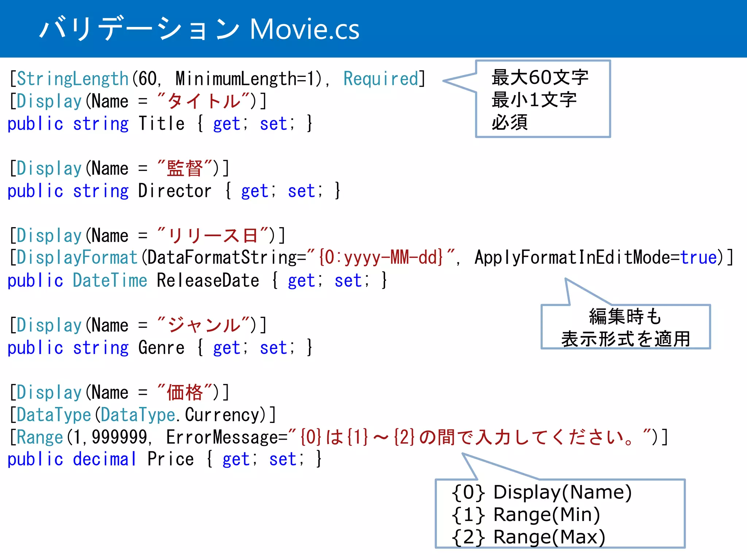Click callout text '表示形式を適用'
This screenshot has width=747, height=560.
coord(626,339)
